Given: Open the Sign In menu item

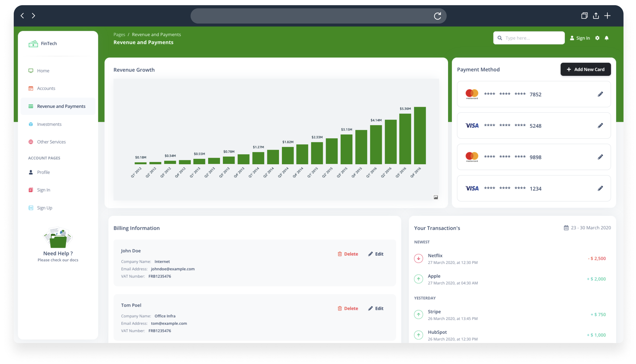Looking at the screenshot, I should click(x=43, y=189).
